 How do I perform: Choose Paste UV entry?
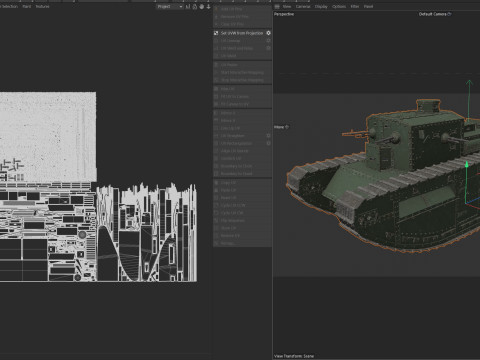click(x=242, y=190)
